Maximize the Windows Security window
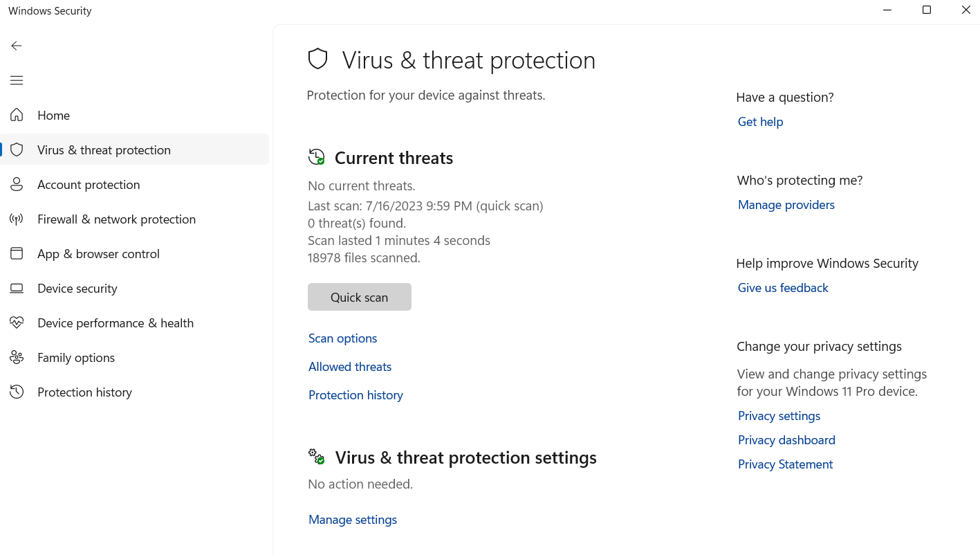This screenshot has width=980, height=555. tap(927, 10)
